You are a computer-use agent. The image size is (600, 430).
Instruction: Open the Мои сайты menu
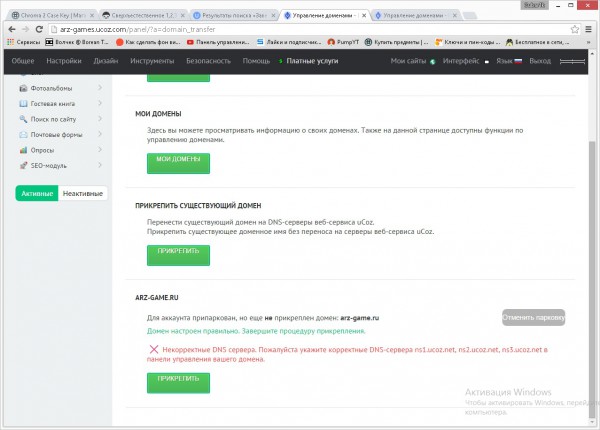pyautogui.click(x=412, y=61)
